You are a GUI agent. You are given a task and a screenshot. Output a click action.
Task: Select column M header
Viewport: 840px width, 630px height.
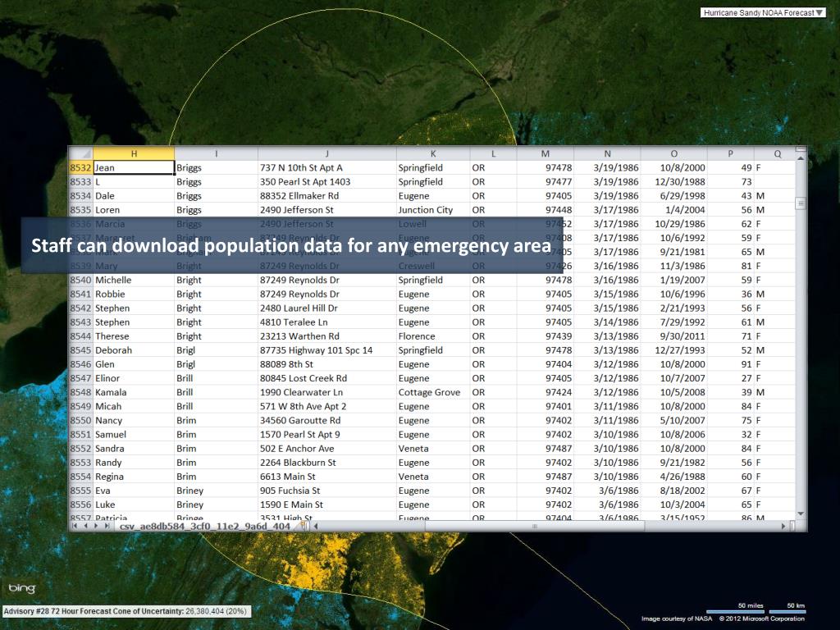click(x=545, y=153)
